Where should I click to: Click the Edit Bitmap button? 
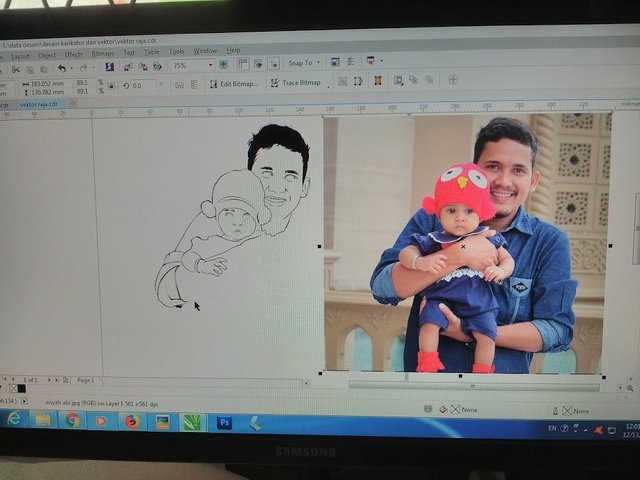click(234, 84)
